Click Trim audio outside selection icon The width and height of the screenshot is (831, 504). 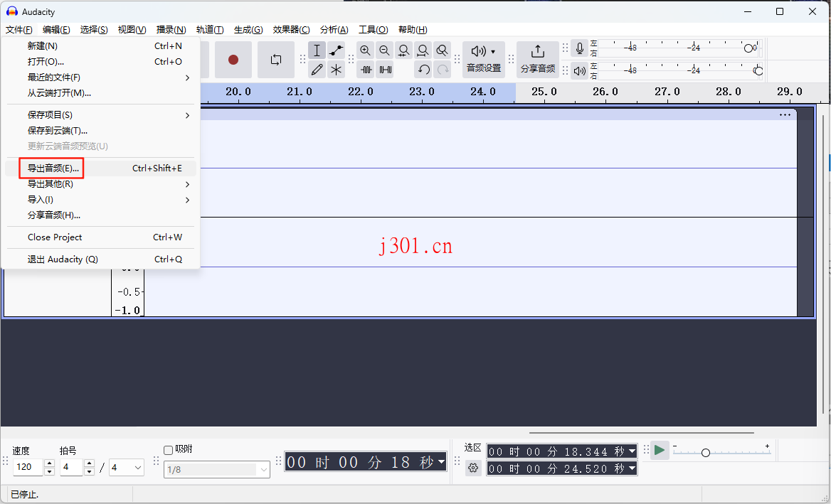coord(365,70)
